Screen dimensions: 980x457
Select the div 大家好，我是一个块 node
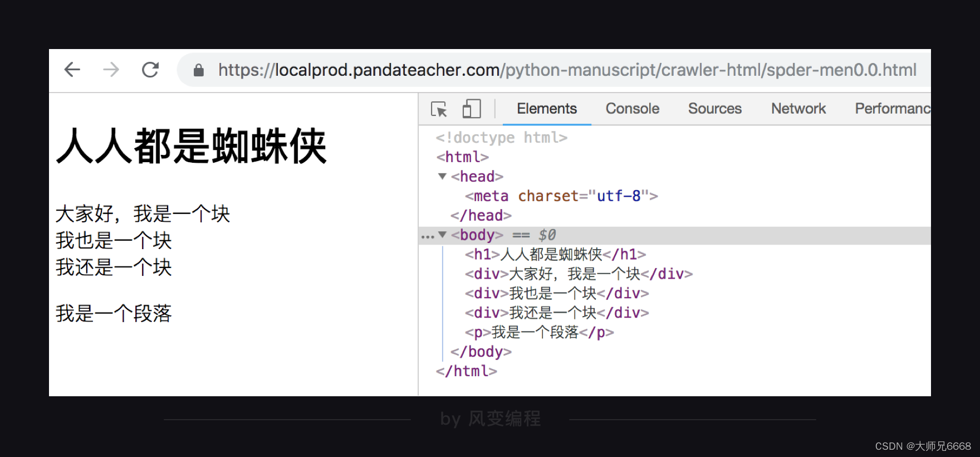click(579, 274)
